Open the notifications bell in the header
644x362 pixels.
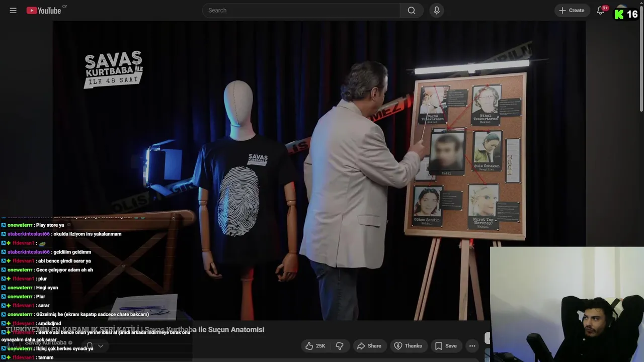point(600,10)
